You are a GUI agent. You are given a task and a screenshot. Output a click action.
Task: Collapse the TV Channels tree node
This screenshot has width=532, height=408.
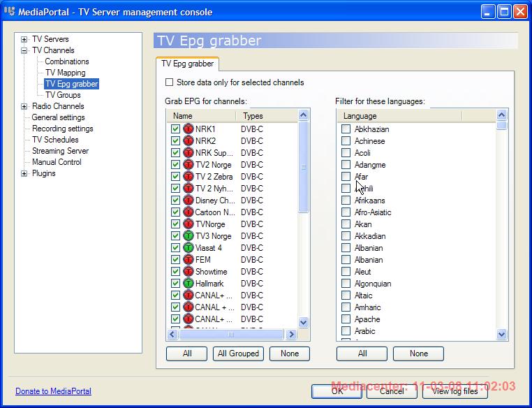(x=24, y=50)
